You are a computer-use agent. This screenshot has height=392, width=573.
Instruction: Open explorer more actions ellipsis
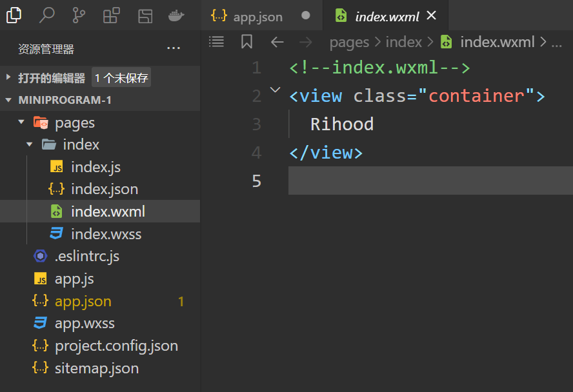(173, 48)
